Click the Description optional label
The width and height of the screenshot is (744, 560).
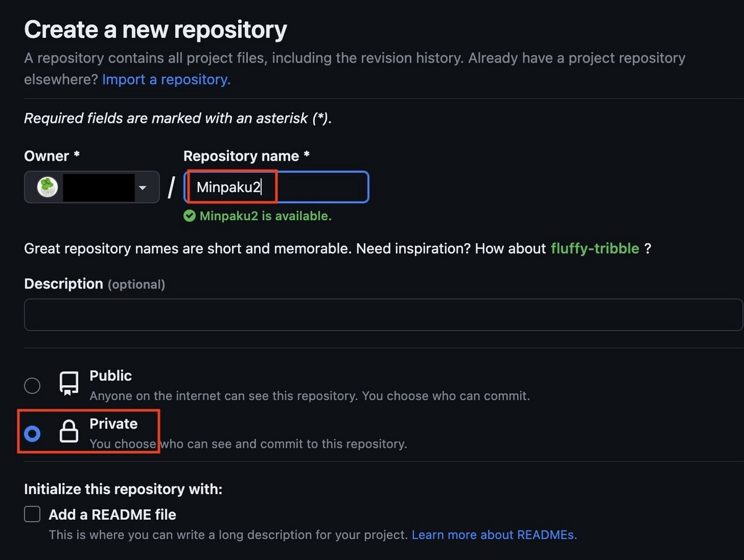point(94,284)
